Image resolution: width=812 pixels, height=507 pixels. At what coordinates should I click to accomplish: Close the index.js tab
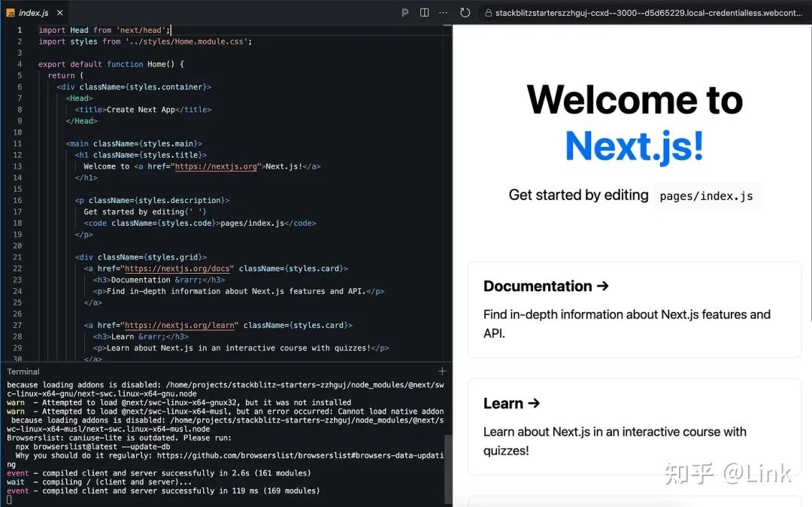60,12
